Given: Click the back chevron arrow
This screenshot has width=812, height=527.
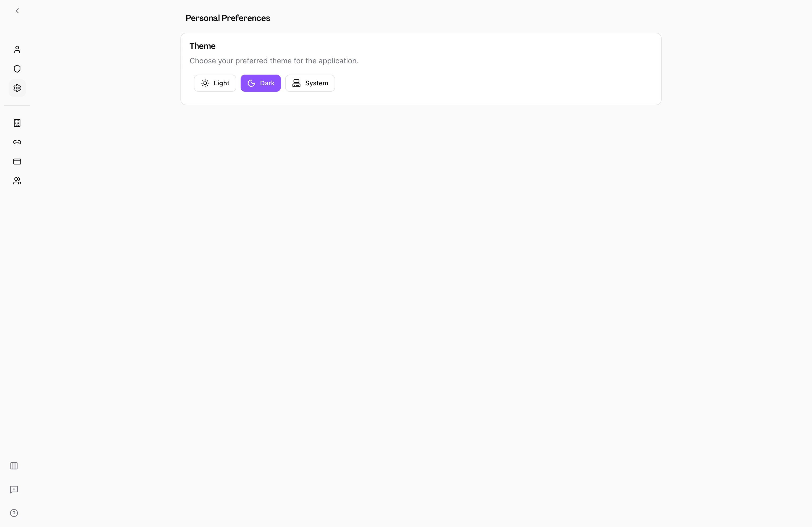Looking at the screenshot, I should 17,11.
